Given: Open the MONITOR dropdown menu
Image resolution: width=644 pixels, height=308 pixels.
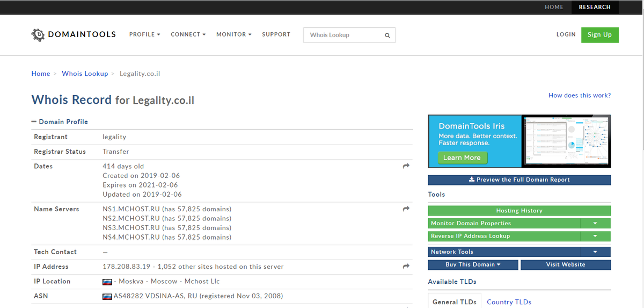Looking at the screenshot, I should [x=234, y=34].
